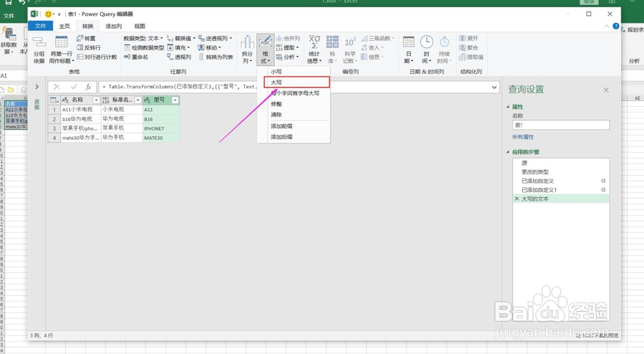
Task: Open the 数据类型: 文本 dropdown
Action: point(144,38)
